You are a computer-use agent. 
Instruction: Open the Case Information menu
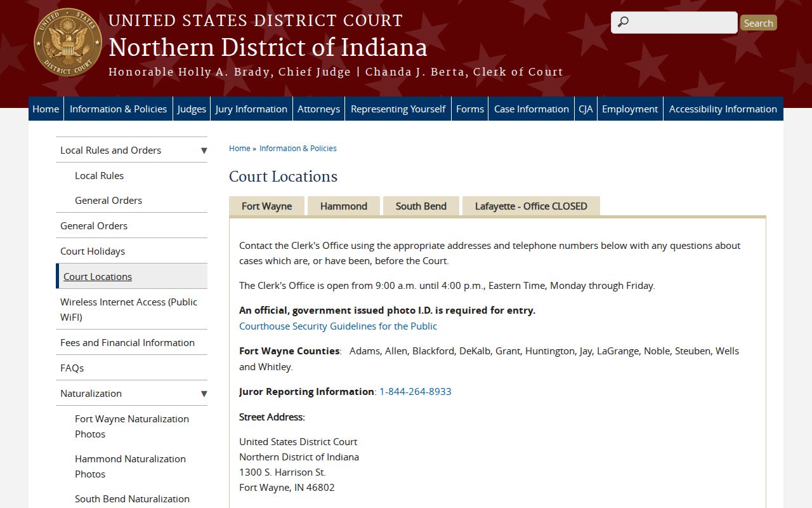coord(532,109)
